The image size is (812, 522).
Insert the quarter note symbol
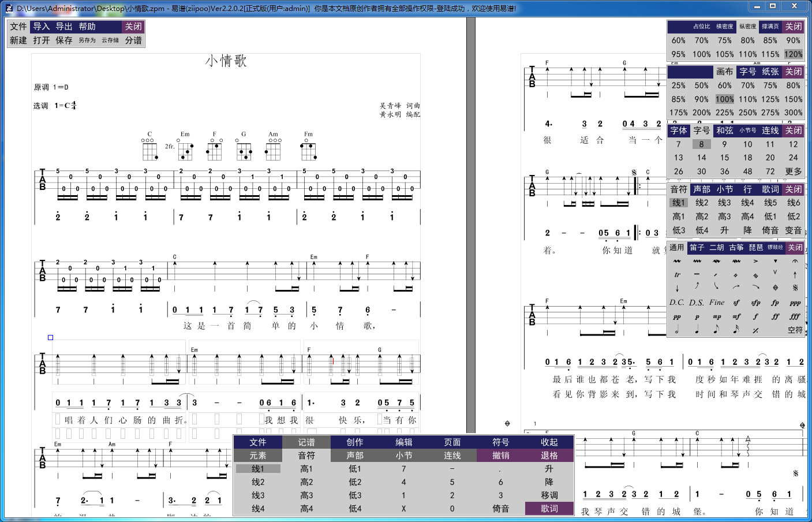697,330
